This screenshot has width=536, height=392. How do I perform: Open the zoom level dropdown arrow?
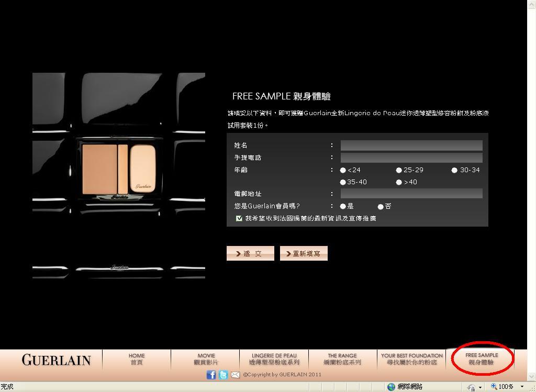522,387
